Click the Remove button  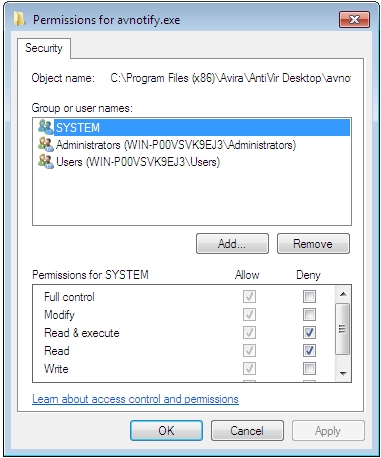click(x=313, y=244)
